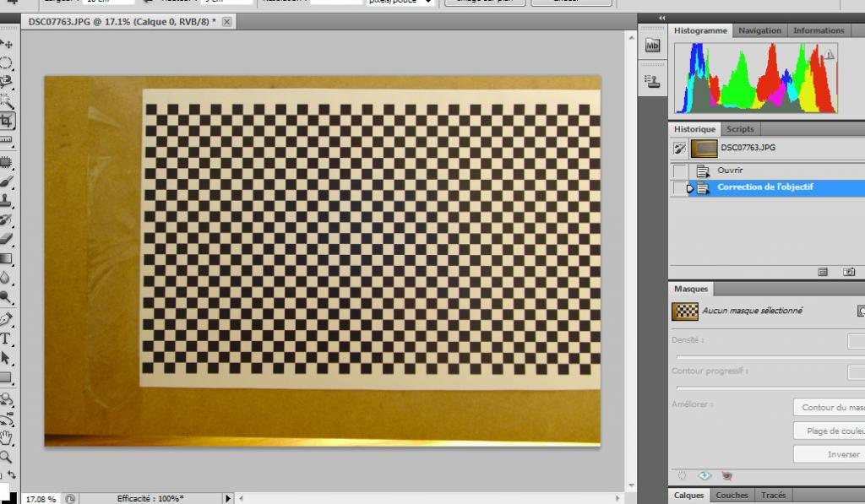Load selection from mask icon
865x504 pixels.
(683, 476)
